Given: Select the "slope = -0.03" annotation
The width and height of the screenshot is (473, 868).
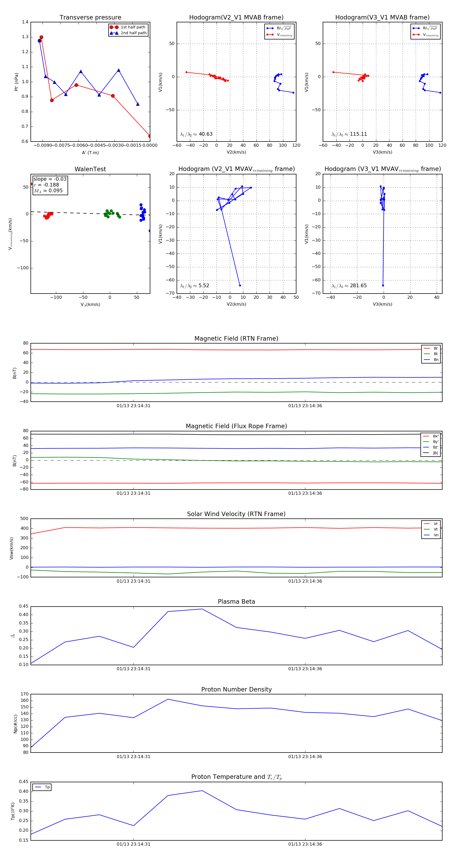Looking at the screenshot, I should click(x=50, y=179).
